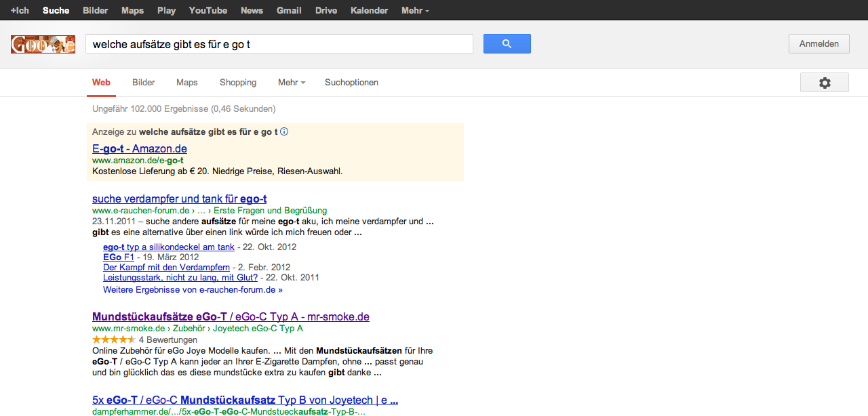Switch to the Shopping results tab
Image resolution: width=868 pixels, height=416 pixels.
[x=237, y=83]
